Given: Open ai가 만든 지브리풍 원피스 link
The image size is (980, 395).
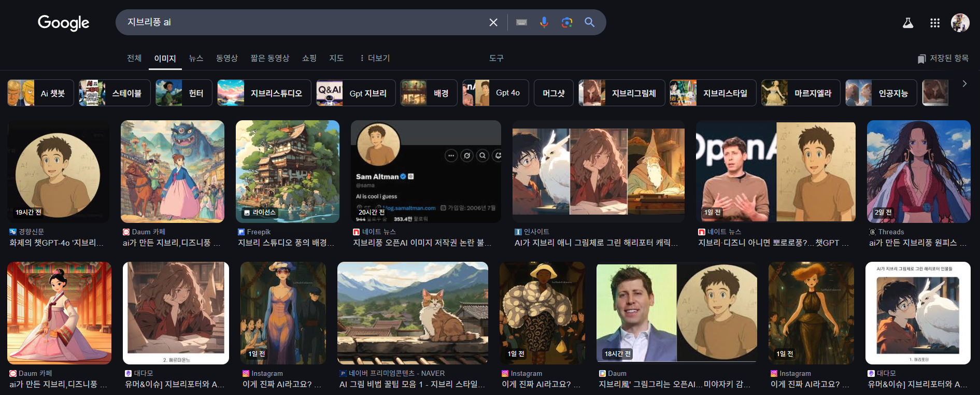Looking at the screenshot, I should coord(918,243).
